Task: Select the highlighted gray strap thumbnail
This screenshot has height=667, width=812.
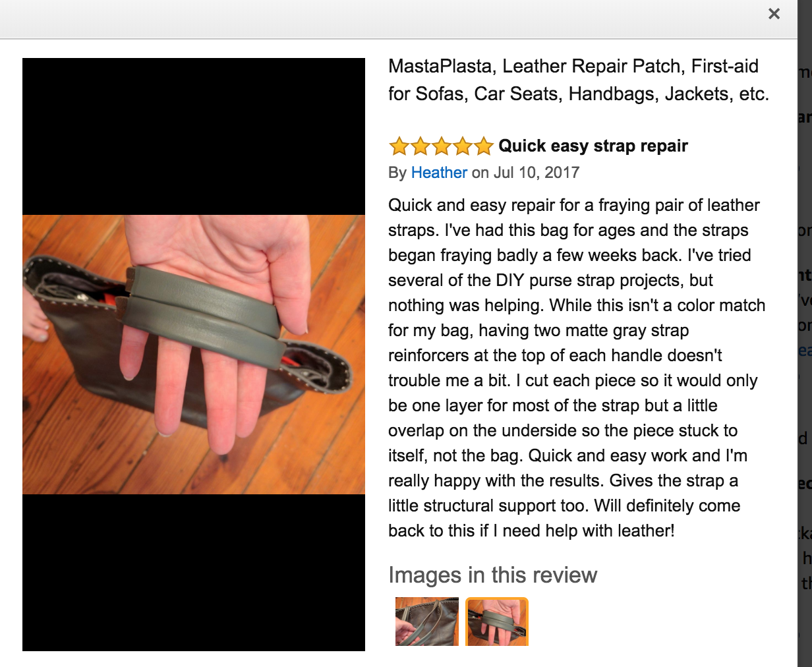Action: coord(497,622)
